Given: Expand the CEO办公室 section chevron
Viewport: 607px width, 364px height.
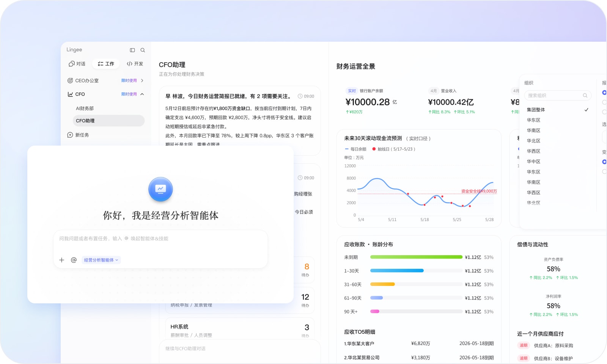Looking at the screenshot, I should [142, 80].
